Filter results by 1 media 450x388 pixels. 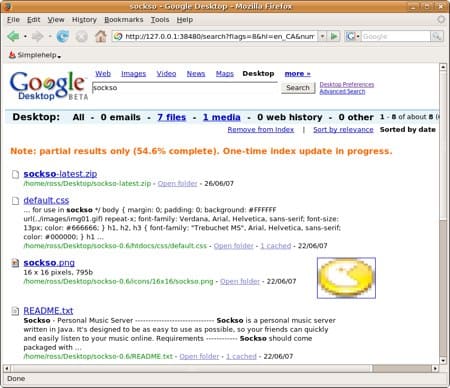(222, 117)
